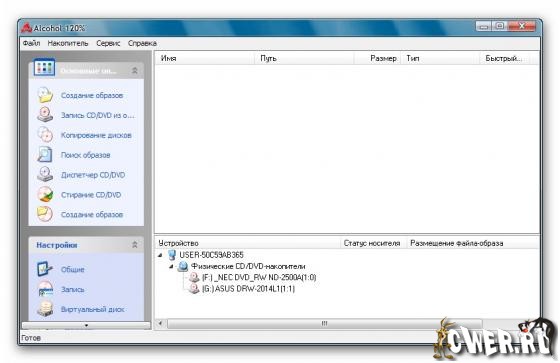Select the USER-50C59AB365 tree row
560x363 pixels.
click(211, 255)
